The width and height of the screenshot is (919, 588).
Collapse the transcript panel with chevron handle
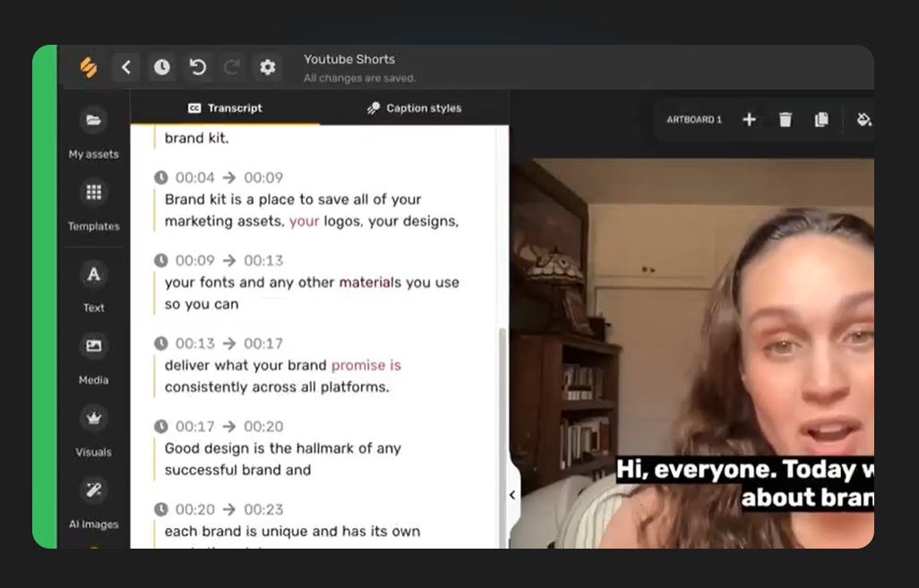(x=512, y=495)
